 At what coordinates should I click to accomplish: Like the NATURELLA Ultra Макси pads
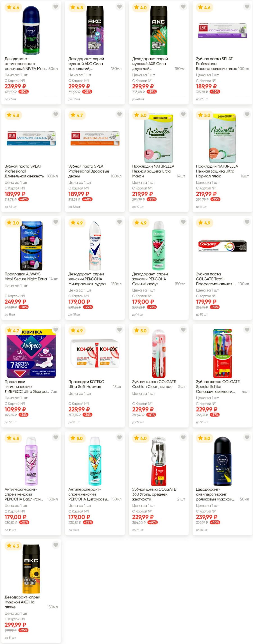tap(183, 114)
